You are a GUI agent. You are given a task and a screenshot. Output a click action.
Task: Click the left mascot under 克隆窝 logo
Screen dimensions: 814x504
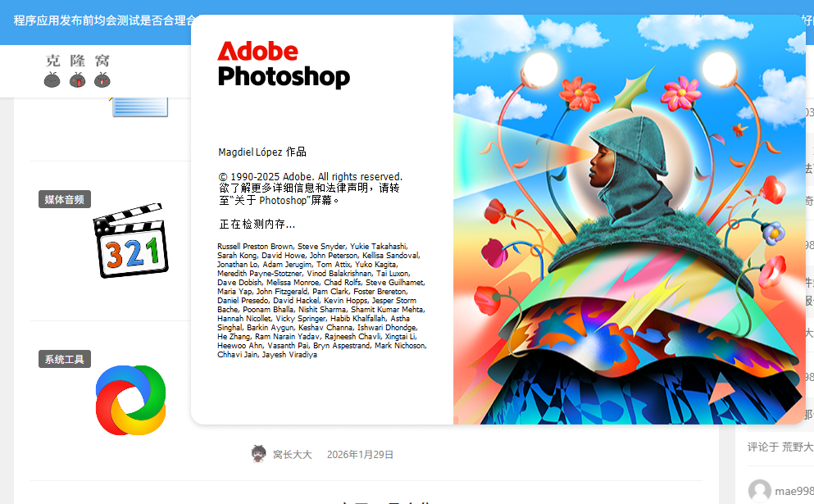click(x=52, y=80)
